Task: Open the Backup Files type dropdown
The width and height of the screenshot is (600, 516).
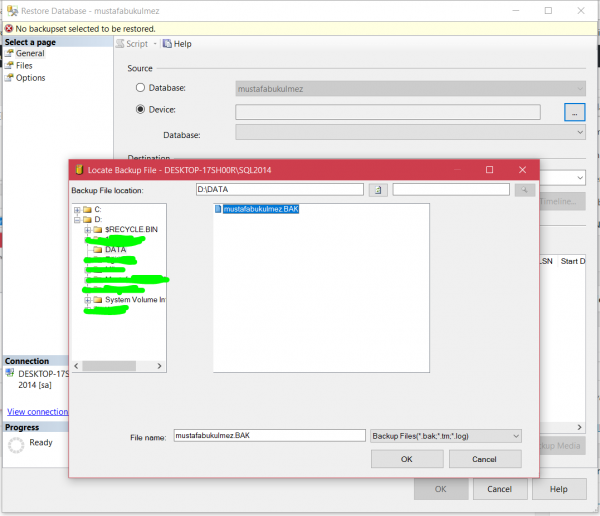Action: [x=446, y=436]
